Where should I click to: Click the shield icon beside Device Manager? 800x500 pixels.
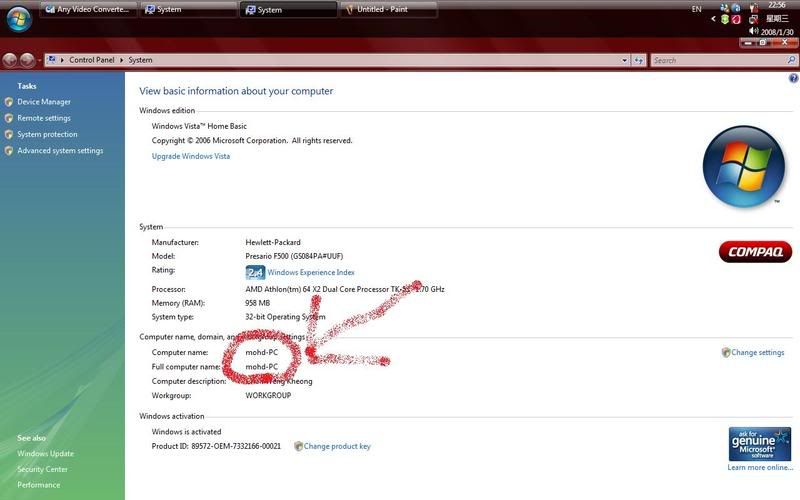[9, 102]
